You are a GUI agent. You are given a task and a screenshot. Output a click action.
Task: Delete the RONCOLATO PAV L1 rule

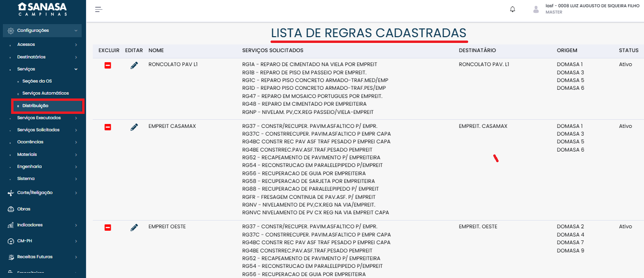(x=108, y=65)
